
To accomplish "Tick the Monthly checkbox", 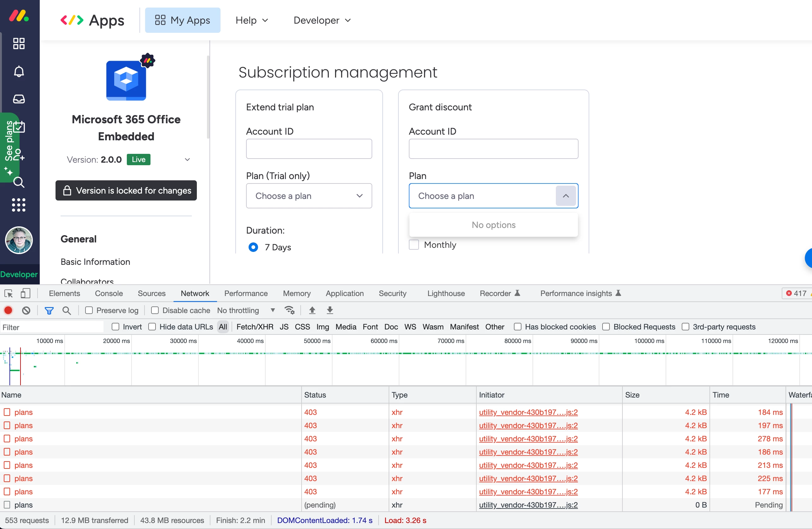I will (x=414, y=245).
